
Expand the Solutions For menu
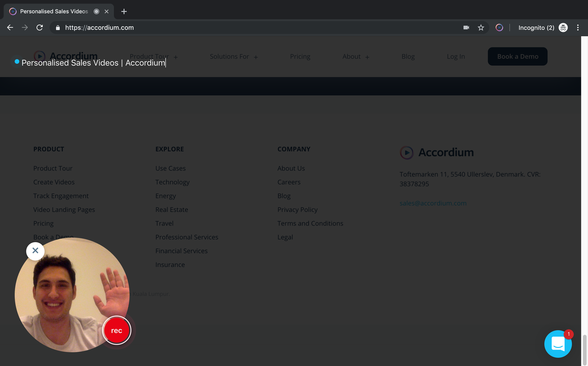point(234,56)
